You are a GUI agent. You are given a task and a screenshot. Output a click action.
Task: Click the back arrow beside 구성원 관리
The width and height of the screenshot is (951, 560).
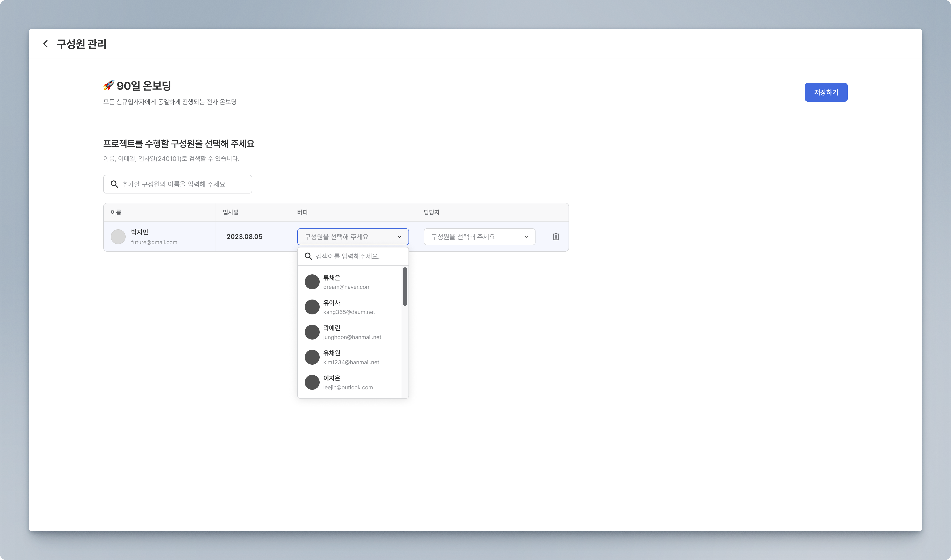coord(45,44)
